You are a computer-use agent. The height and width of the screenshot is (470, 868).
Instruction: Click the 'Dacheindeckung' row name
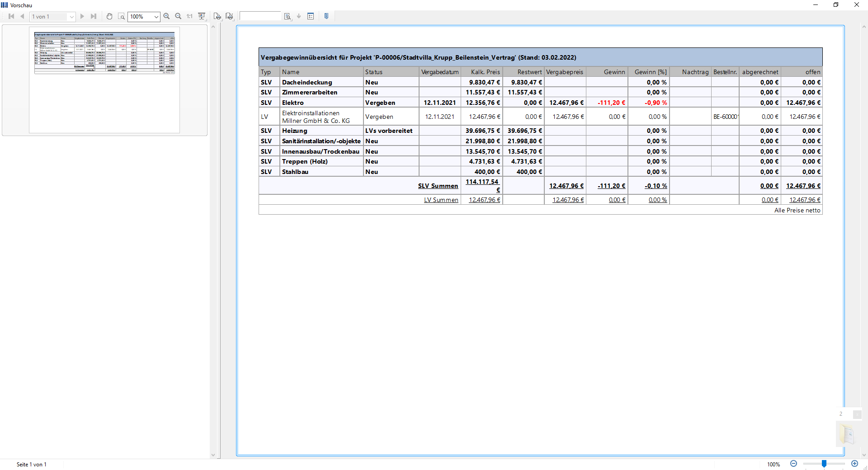[x=307, y=82]
